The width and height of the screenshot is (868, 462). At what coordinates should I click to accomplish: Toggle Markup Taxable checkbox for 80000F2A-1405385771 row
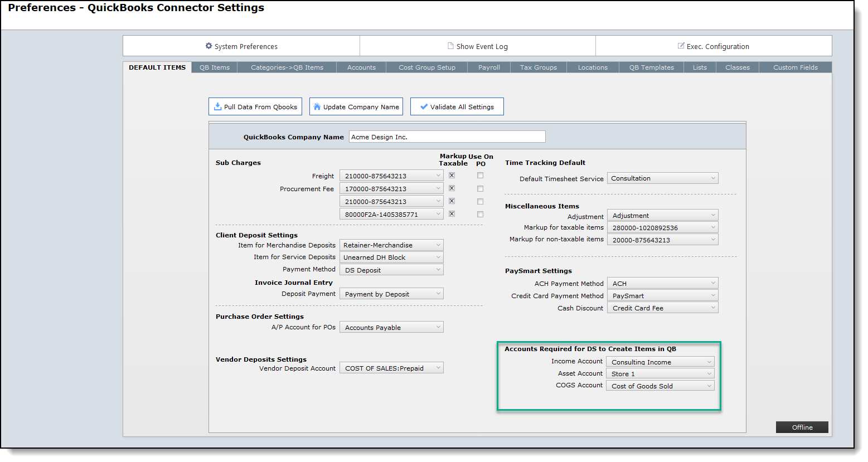[452, 214]
